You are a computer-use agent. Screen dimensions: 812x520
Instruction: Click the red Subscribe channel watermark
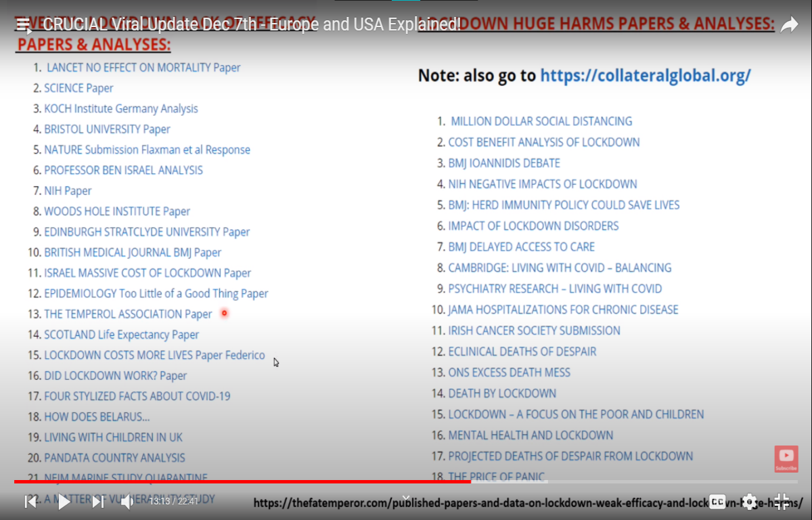[786, 458]
